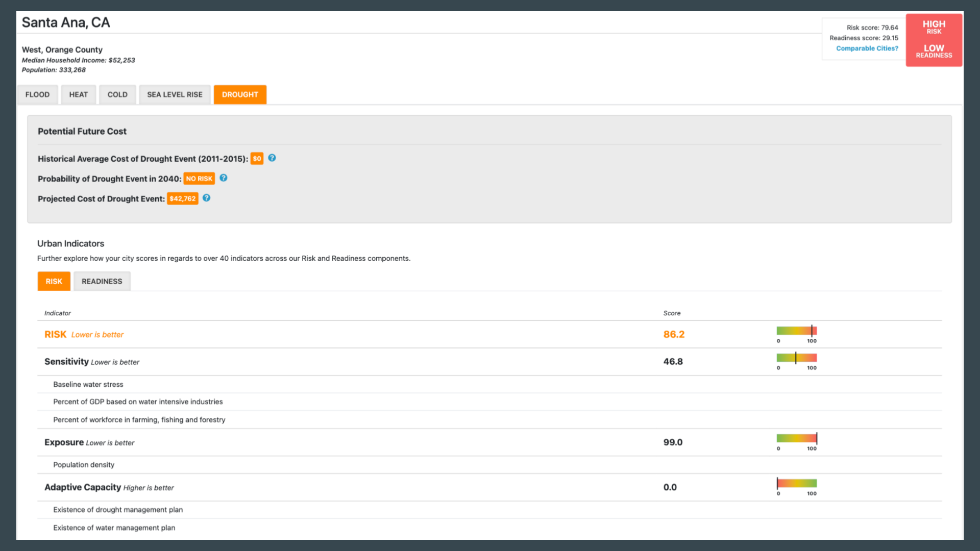The width and height of the screenshot is (980, 551).
Task: Click the Score column header
Action: click(672, 313)
